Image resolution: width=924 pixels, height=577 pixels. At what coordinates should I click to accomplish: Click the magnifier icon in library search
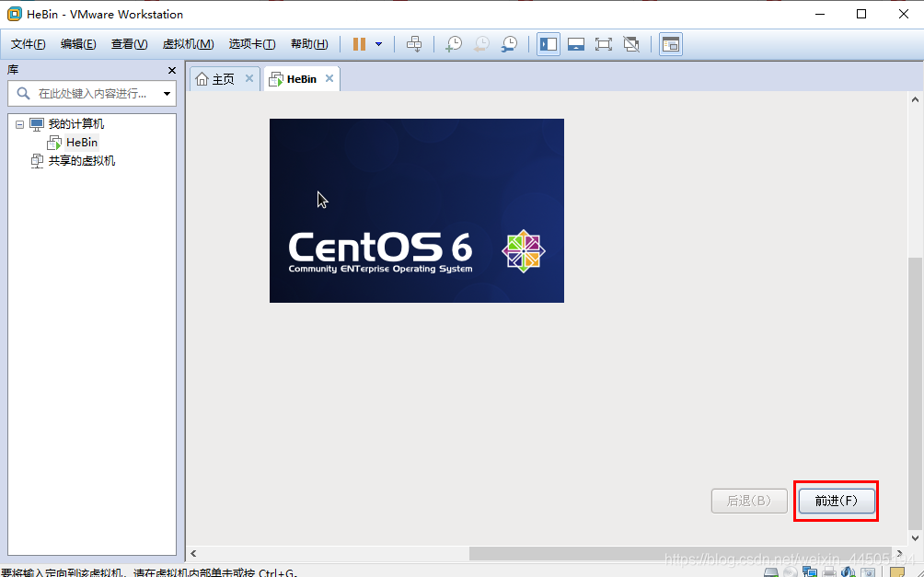23,93
